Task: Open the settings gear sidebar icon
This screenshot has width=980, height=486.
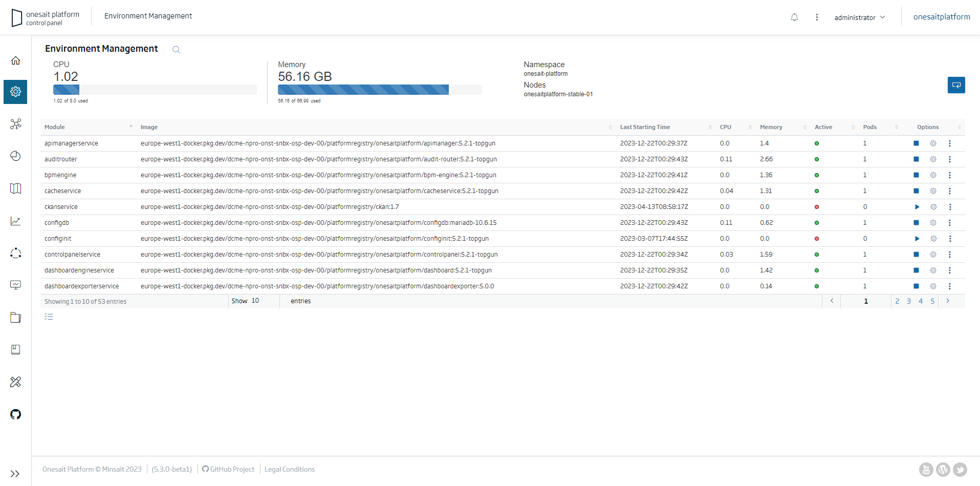Action: pos(16,92)
